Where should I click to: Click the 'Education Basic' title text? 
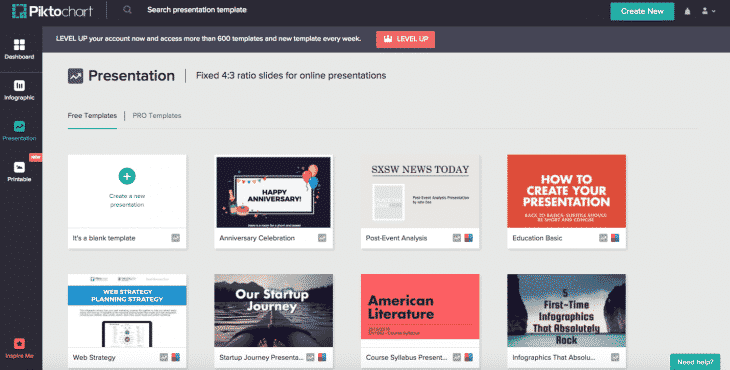tap(537, 238)
